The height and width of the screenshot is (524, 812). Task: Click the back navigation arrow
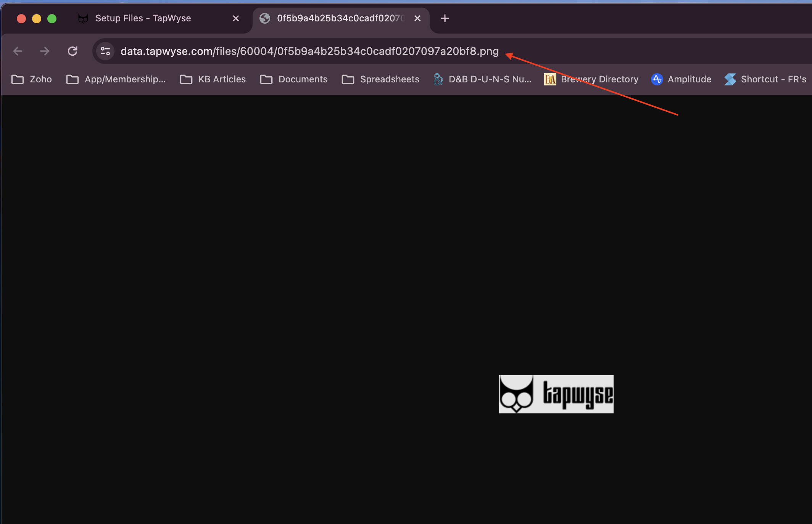click(x=18, y=51)
